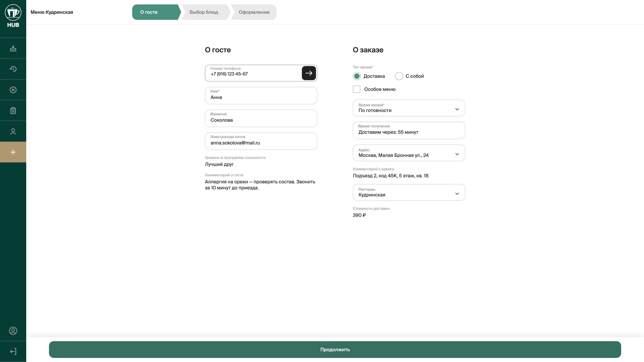Submit phone number with arrow button

309,73
